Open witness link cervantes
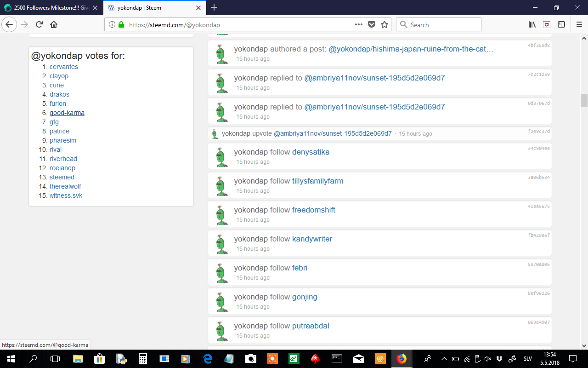The height and width of the screenshot is (368, 588). coord(64,67)
